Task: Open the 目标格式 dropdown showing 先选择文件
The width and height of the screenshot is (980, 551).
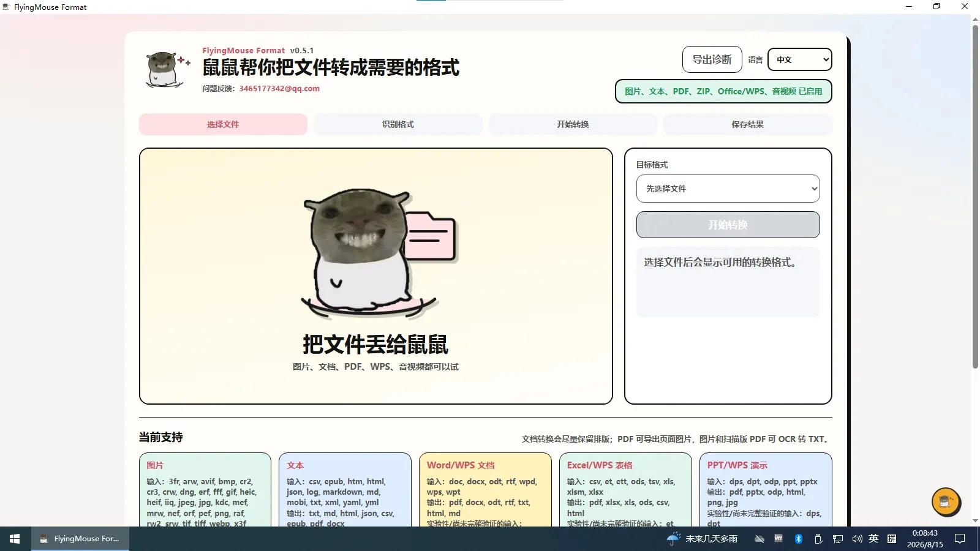Action: click(x=728, y=189)
